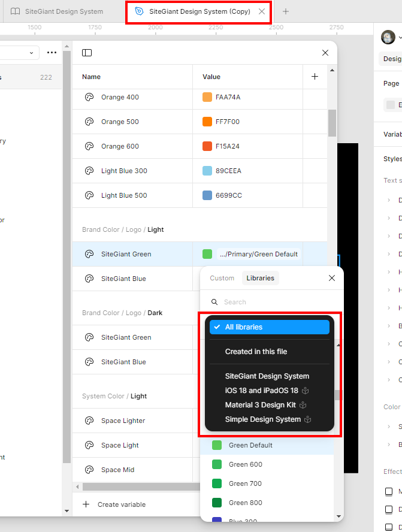The image size is (402, 532).
Task: Click the palette icon for Light Blue 500
Action: pyautogui.click(x=89, y=195)
